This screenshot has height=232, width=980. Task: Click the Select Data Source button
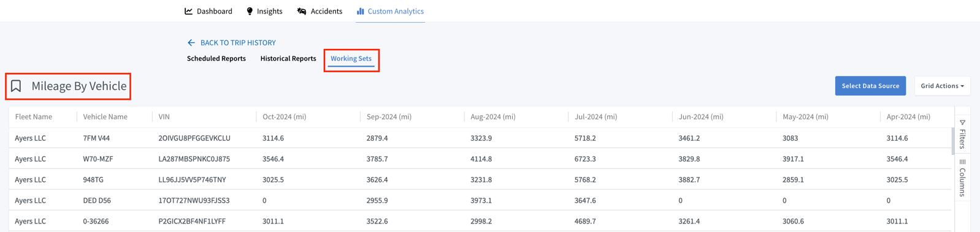pos(870,86)
